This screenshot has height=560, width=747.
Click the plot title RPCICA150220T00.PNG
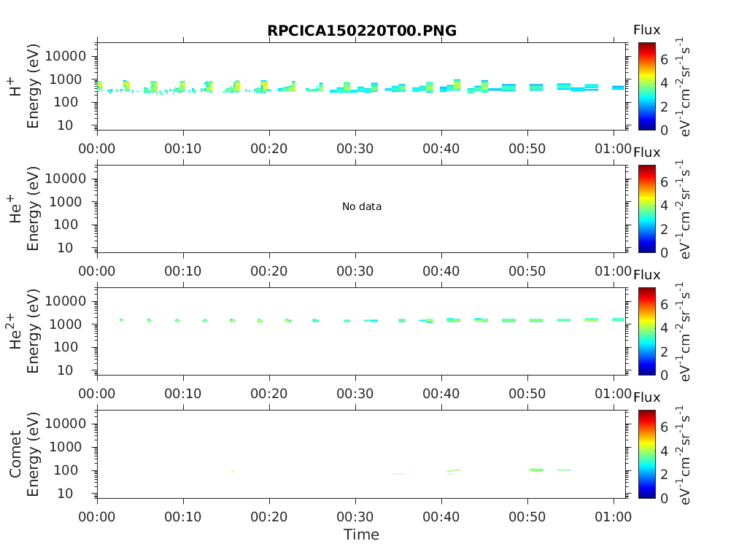point(362,31)
